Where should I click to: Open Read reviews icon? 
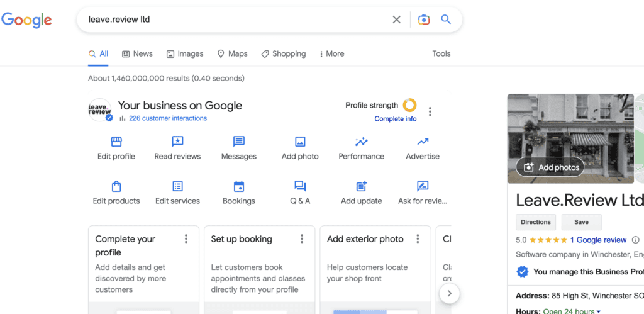[177, 142]
